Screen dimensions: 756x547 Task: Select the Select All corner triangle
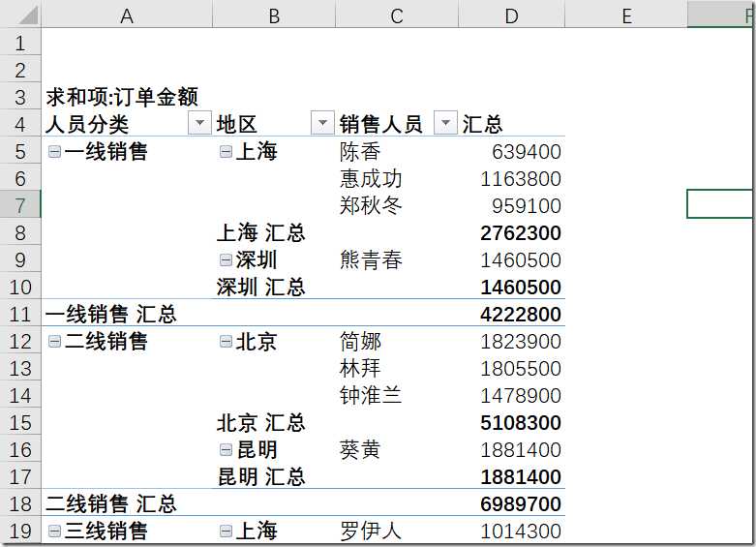(x=26, y=15)
